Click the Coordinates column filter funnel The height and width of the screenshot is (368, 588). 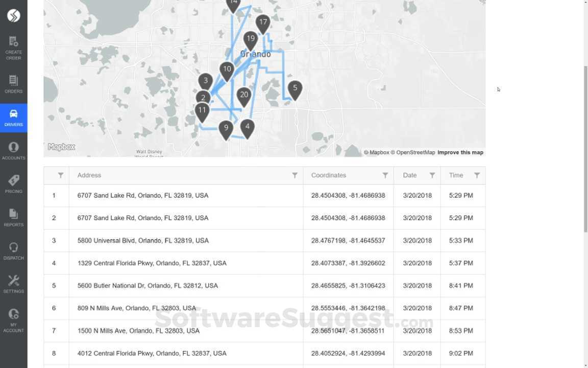tap(385, 175)
